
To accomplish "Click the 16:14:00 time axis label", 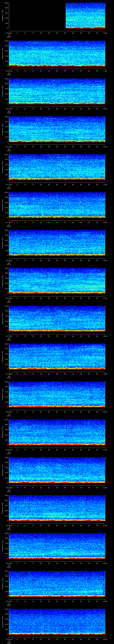I will (x=9, y=223).
